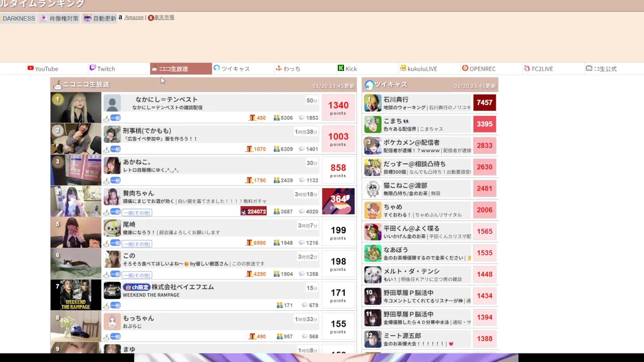Click the 1340 points box
This screenshot has width=644, height=362.
(338, 108)
